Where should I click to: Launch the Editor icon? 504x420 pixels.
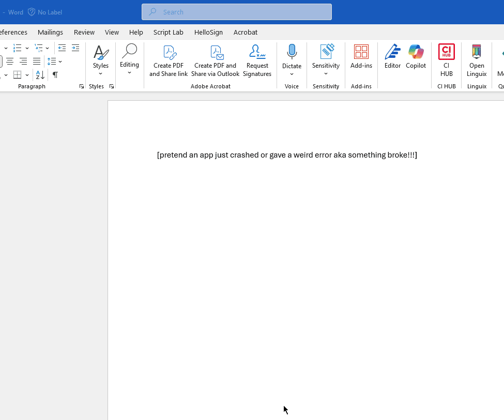point(392,52)
